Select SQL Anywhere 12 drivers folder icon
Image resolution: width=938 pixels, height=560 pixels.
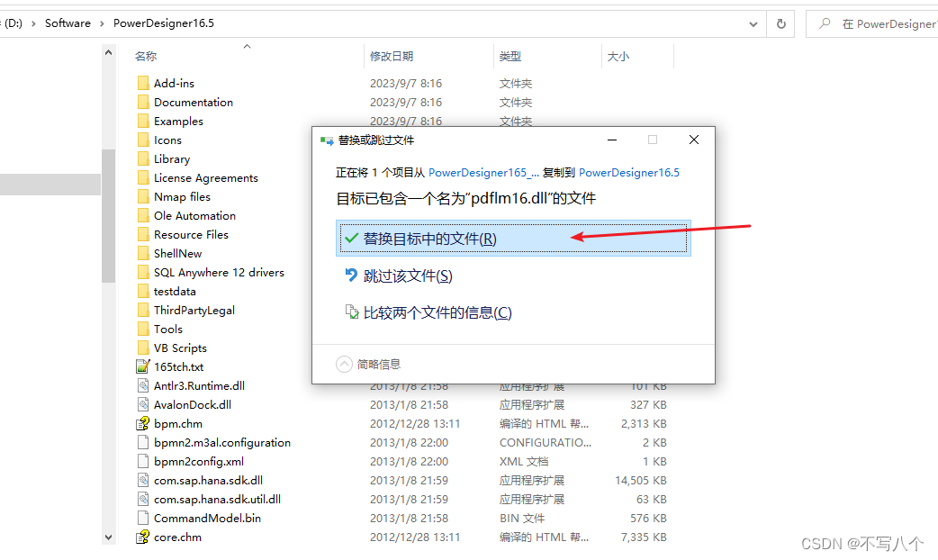coord(143,272)
